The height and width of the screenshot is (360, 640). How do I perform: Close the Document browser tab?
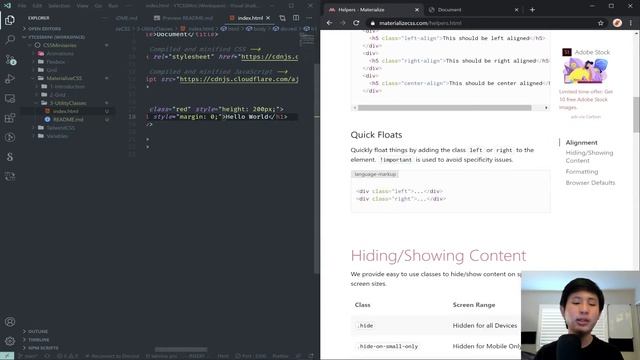[x=516, y=9]
